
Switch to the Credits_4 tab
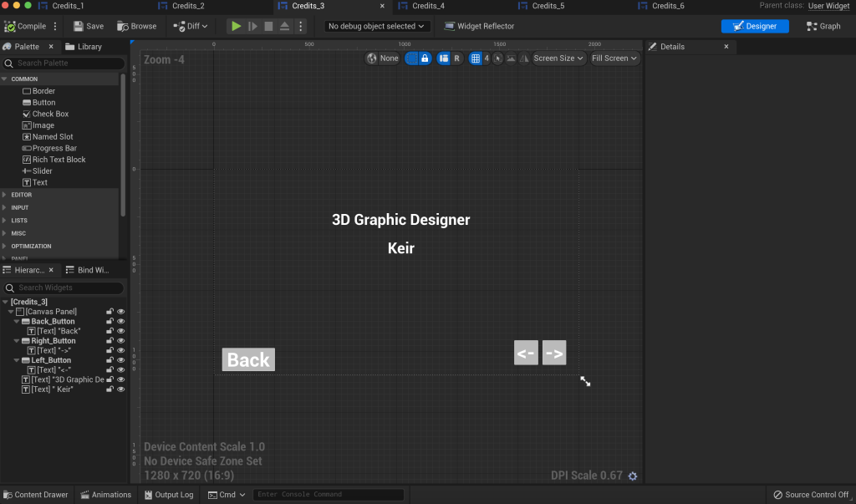point(428,6)
